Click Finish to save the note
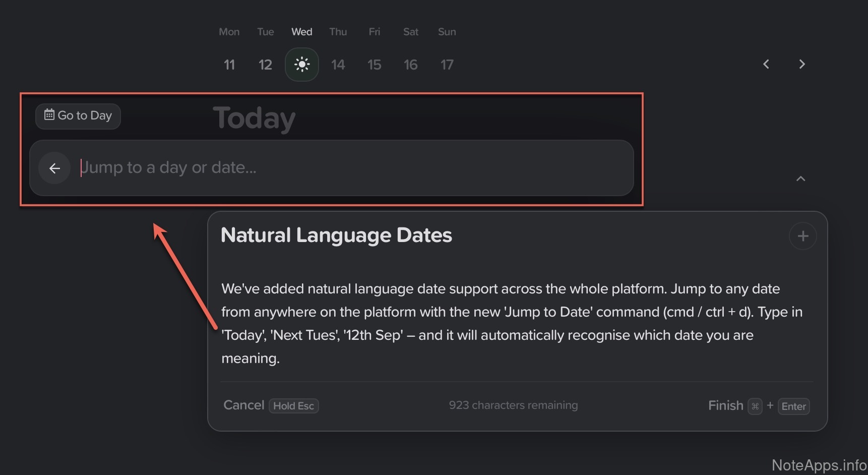 [725, 406]
